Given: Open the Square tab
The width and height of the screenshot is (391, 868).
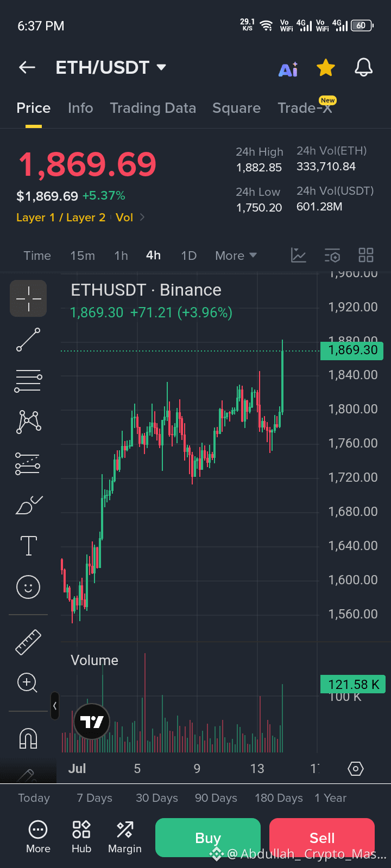Looking at the screenshot, I should pyautogui.click(x=236, y=108).
